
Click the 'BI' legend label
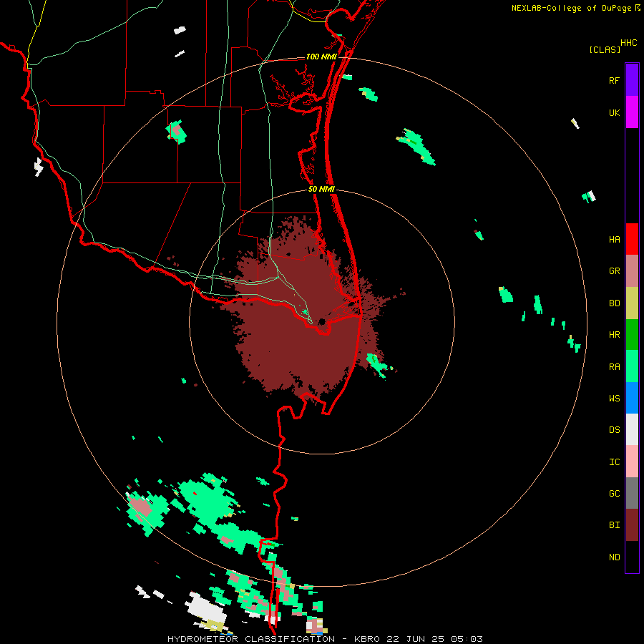(x=615, y=525)
